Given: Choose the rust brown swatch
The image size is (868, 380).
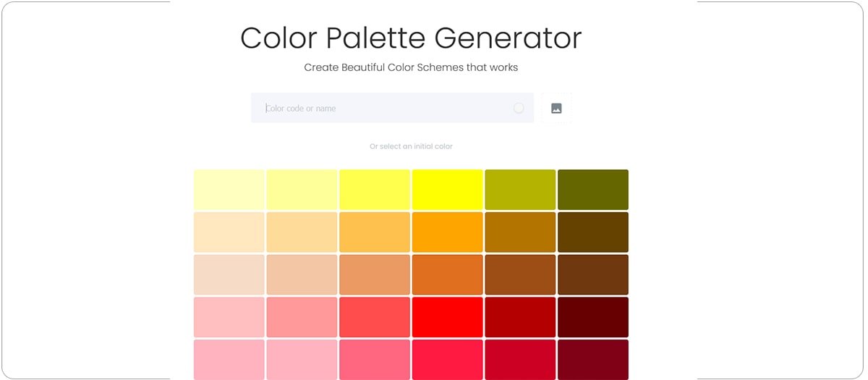Looking at the screenshot, I should point(520,275).
